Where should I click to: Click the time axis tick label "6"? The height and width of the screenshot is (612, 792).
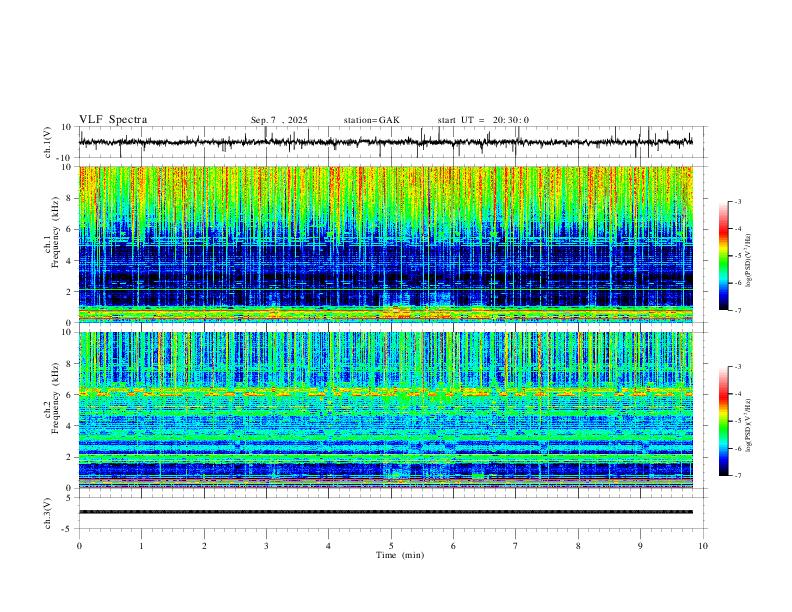453,546
